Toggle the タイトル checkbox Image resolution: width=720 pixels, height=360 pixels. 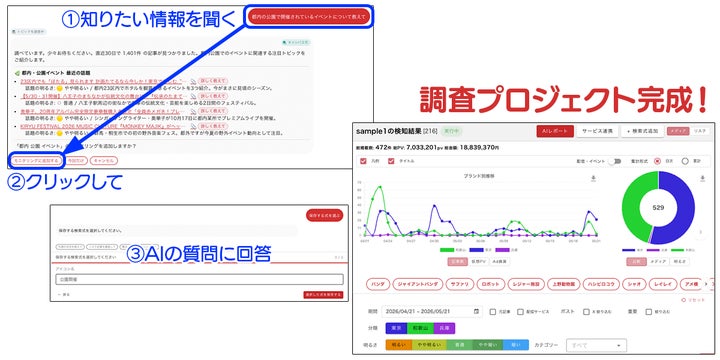[391, 161]
